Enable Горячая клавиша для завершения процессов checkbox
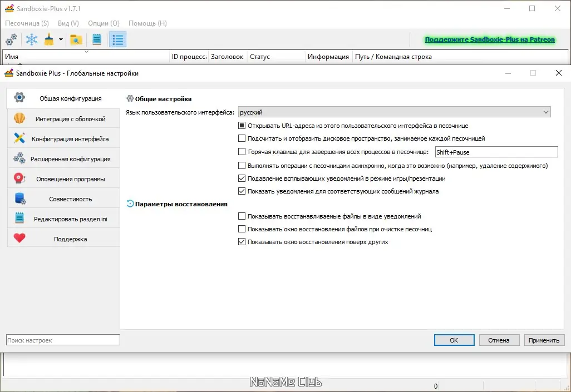Image resolution: width=571 pixels, height=392 pixels. (x=242, y=151)
